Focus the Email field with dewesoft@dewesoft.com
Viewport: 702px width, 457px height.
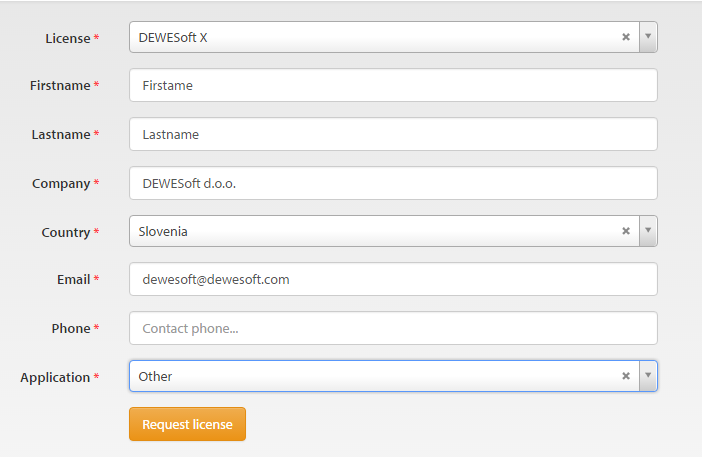[393, 279]
